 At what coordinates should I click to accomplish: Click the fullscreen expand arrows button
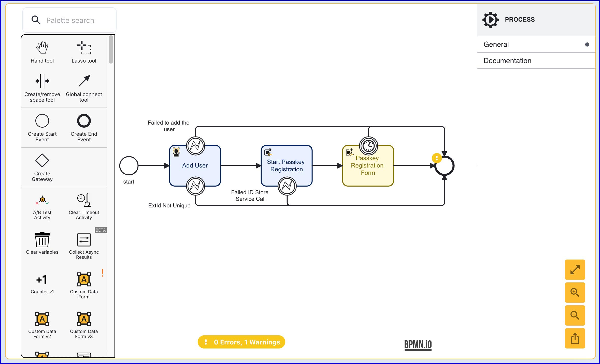point(575,270)
